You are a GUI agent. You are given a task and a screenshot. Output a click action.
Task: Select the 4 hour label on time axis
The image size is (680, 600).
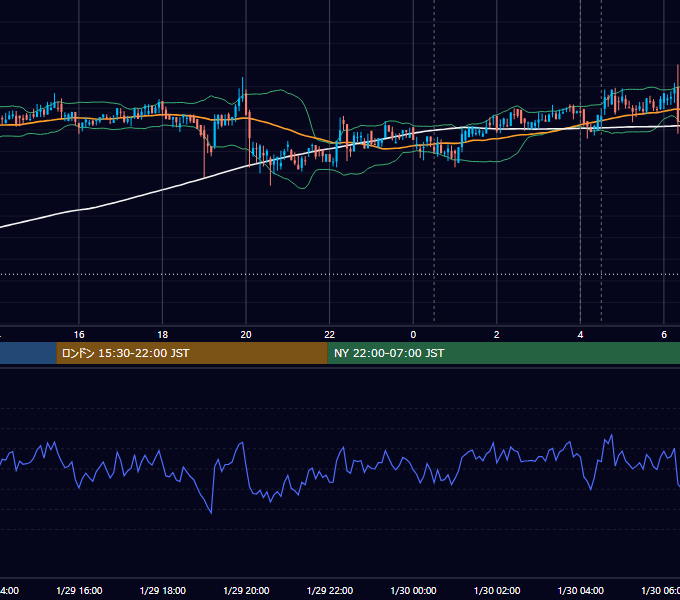coord(580,335)
